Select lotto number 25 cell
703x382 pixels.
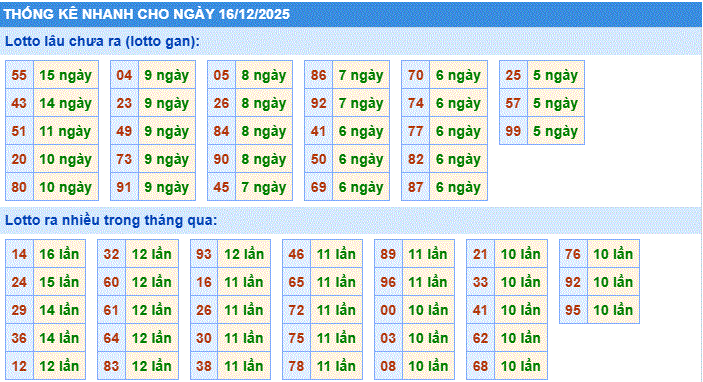click(513, 75)
